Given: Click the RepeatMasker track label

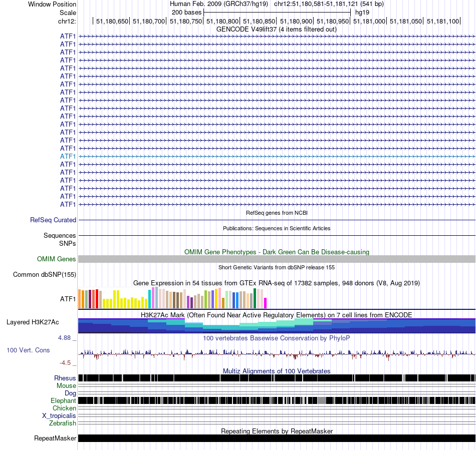Looking at the screenshot, I should click(x=55, y=438).
